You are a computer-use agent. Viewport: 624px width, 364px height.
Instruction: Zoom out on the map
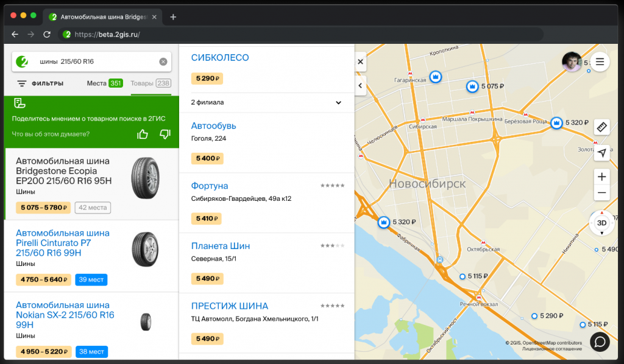click(601, 193)
